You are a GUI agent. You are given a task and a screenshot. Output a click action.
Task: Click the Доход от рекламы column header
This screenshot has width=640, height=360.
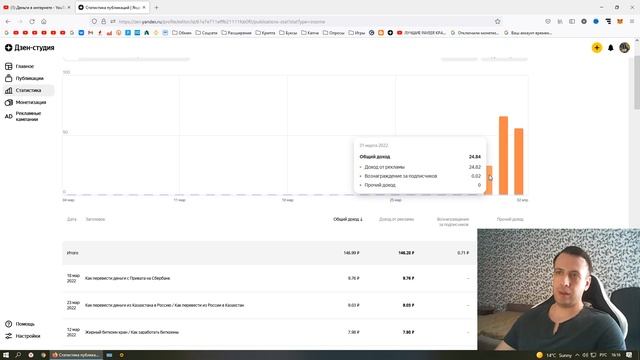point(396,219)
